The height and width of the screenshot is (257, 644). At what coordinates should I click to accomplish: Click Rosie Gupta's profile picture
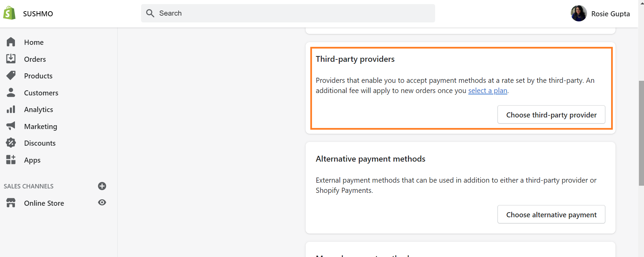click(x=579, y=13)
